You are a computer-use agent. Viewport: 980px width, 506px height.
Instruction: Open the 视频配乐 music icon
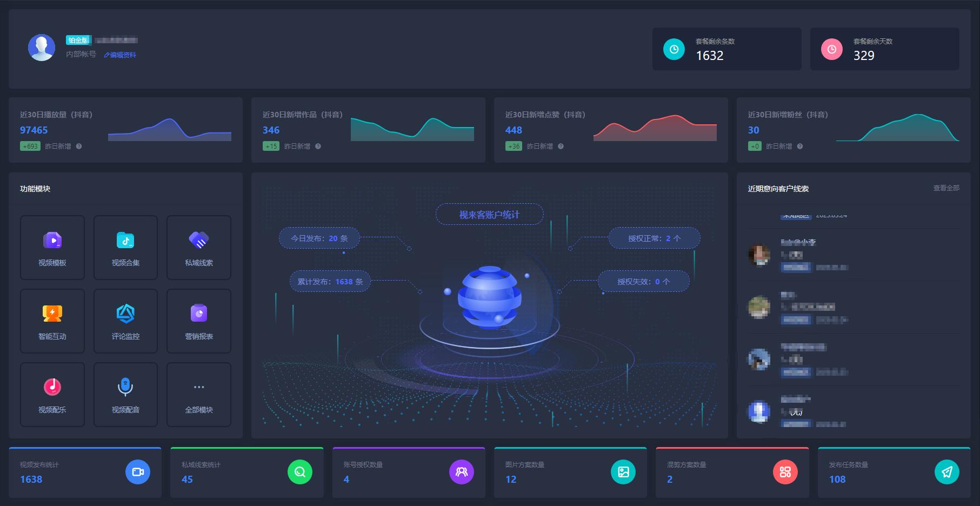(52, 387)
